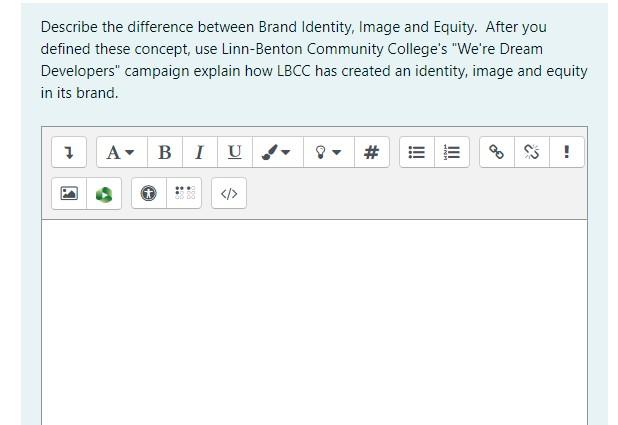The image size is (618, 425).
Task: Open the accessibility checker
Action: [x=149, y=193]
